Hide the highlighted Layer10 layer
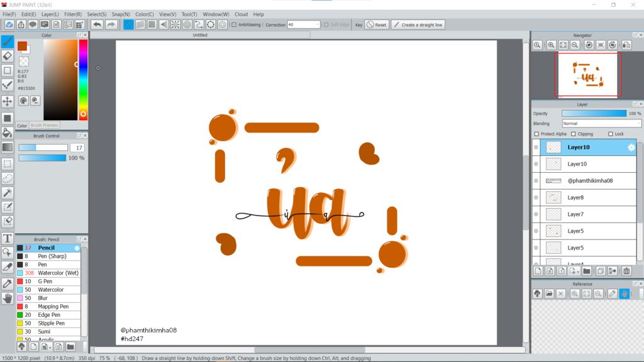This screenshot has width=644, height=362. pos(536,147)
